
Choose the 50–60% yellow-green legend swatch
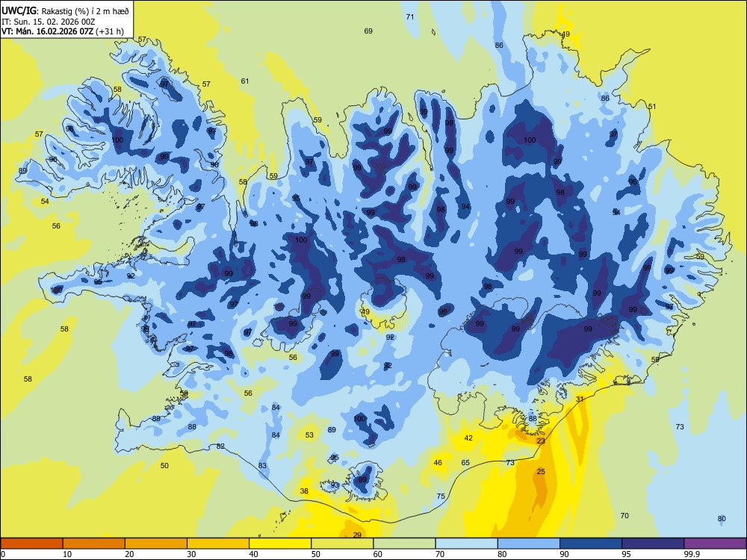tap(342, 544)
